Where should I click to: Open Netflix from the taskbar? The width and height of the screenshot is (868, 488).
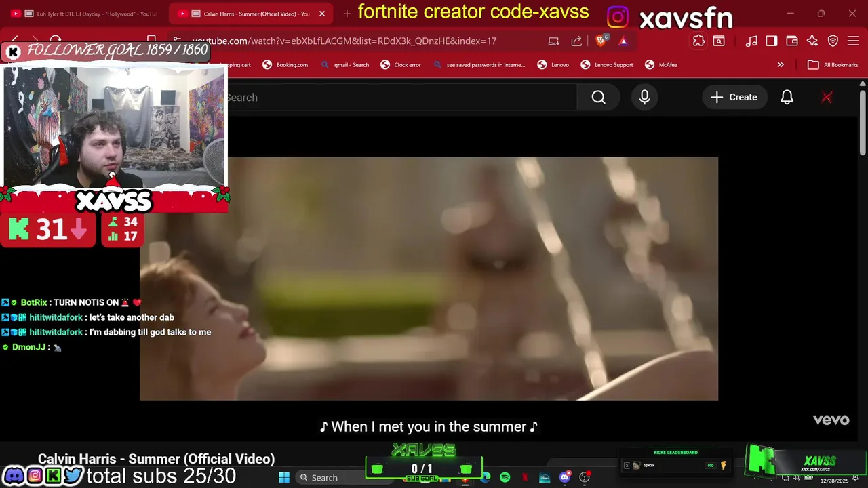(x=524, y=477)
